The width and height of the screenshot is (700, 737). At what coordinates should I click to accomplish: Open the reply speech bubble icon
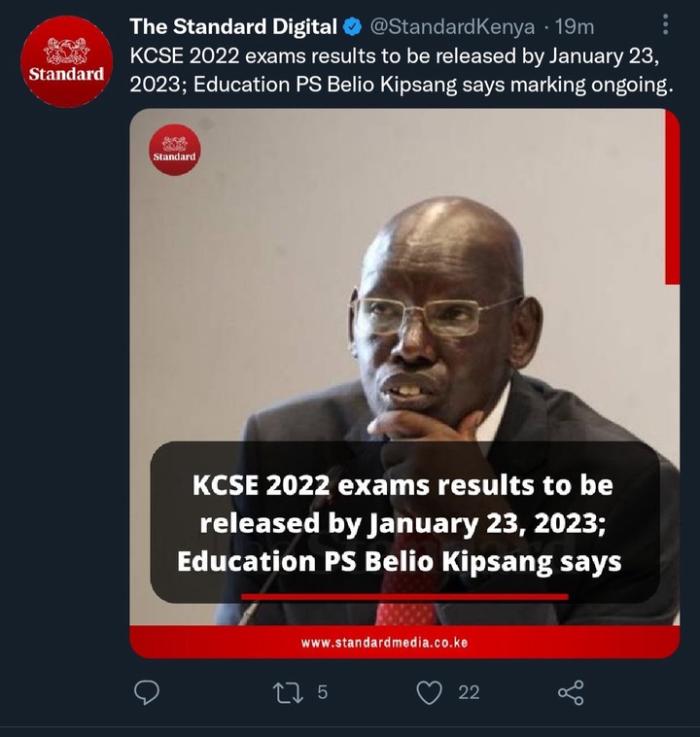pyautogui.click(x=147, y=692)
